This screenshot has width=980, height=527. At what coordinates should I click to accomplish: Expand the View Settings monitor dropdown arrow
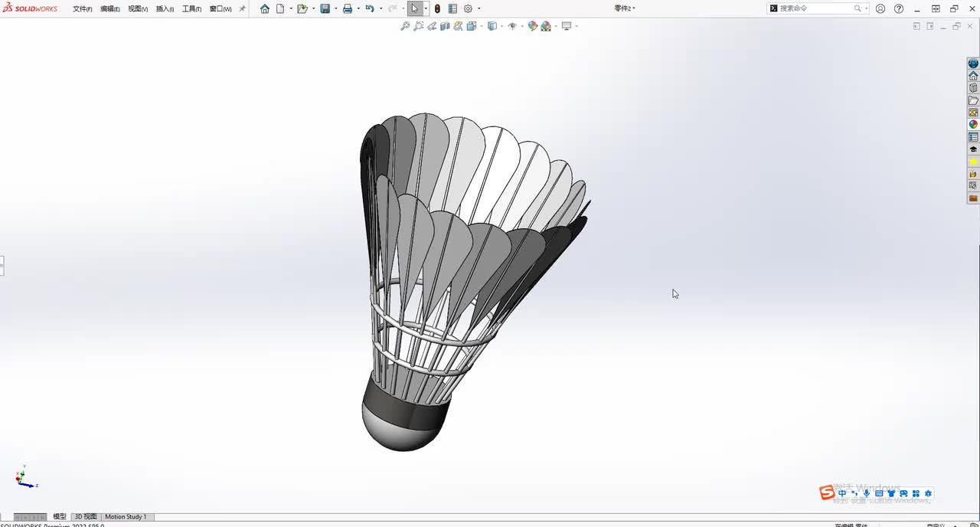click(577, 26)
